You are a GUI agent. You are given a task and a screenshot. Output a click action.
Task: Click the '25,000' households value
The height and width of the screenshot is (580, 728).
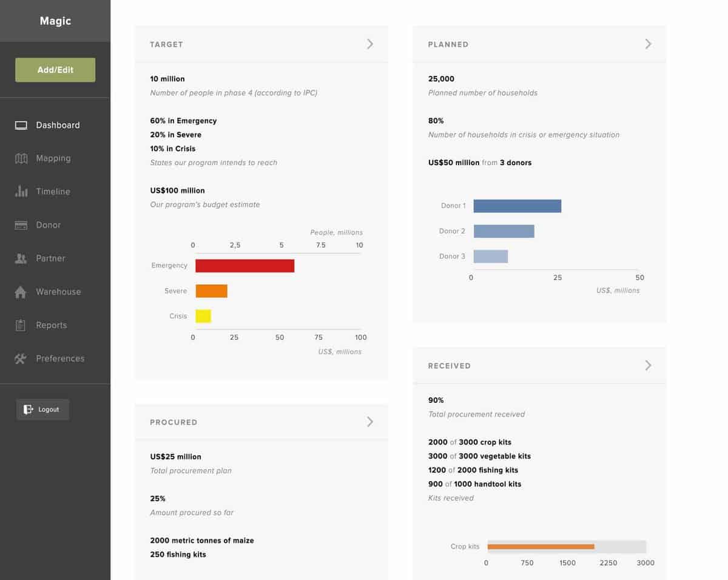[441, 79]
